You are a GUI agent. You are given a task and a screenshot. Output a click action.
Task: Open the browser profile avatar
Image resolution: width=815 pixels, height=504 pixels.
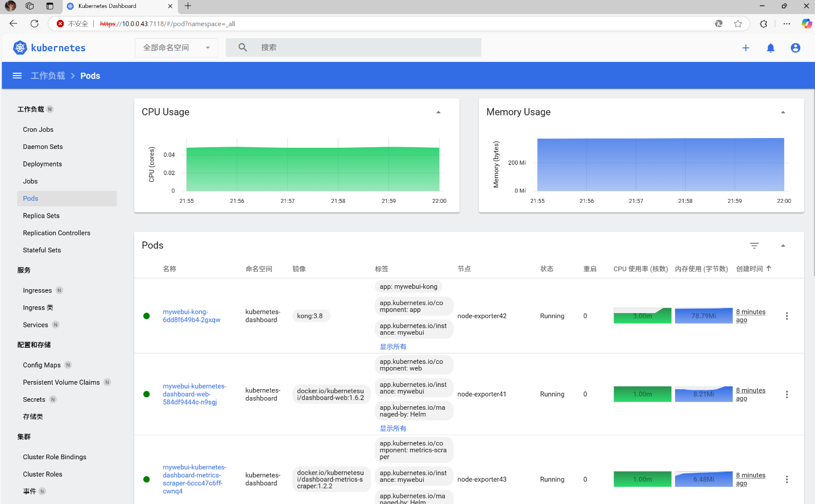(x=10, y=6)
